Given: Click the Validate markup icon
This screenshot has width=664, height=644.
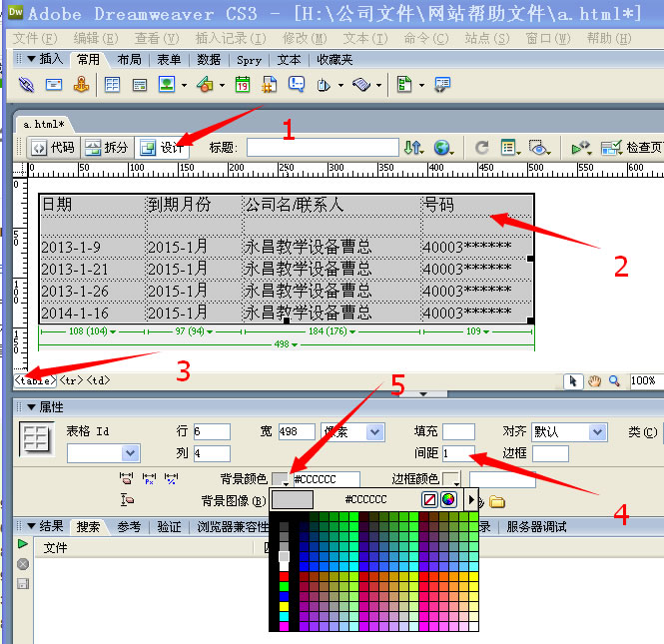Looking at the screenshot, I should click(580, 148).
